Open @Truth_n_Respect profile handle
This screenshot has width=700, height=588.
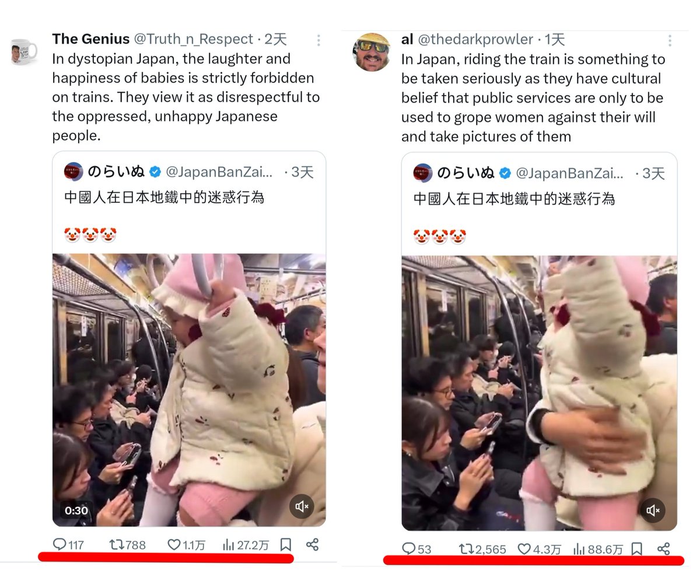194,39
